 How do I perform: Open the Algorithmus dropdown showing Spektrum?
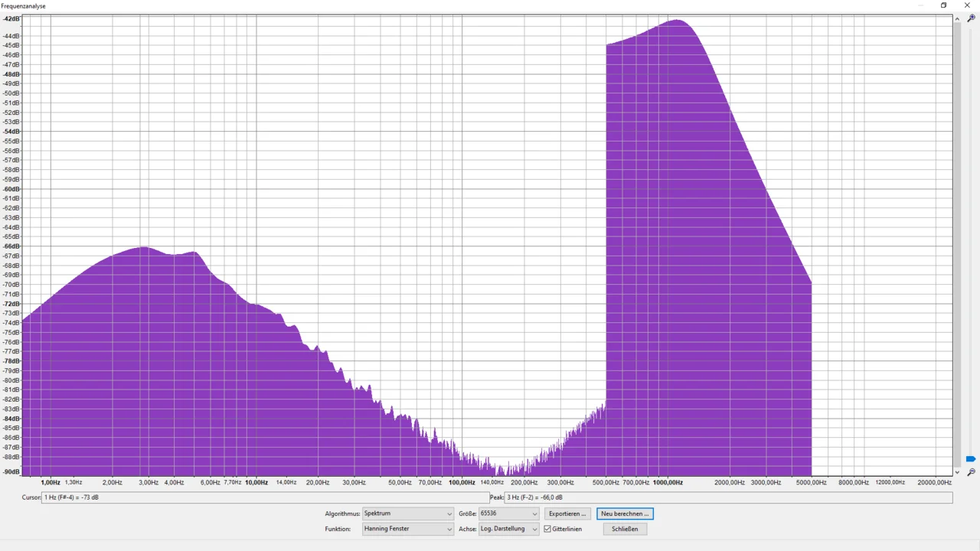[407, 514]
